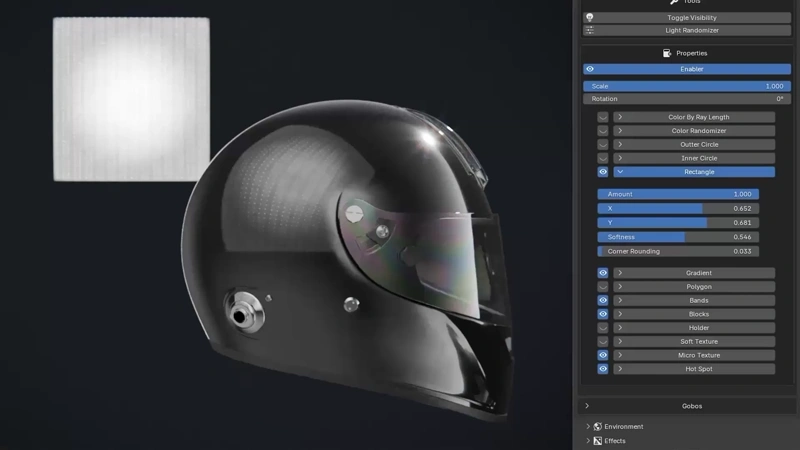
Task: Enable Outter Circle visibility toggle
Action: tap(603, 145)
